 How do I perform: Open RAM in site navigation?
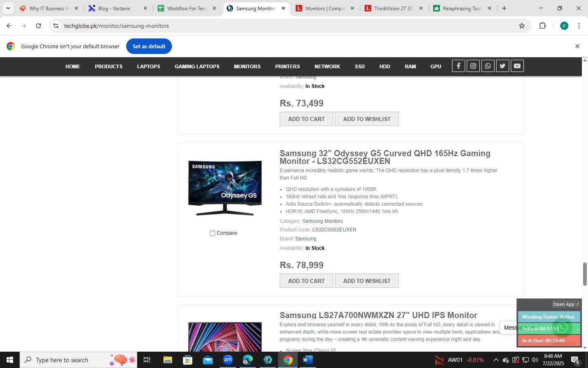(x=410, y=66)
